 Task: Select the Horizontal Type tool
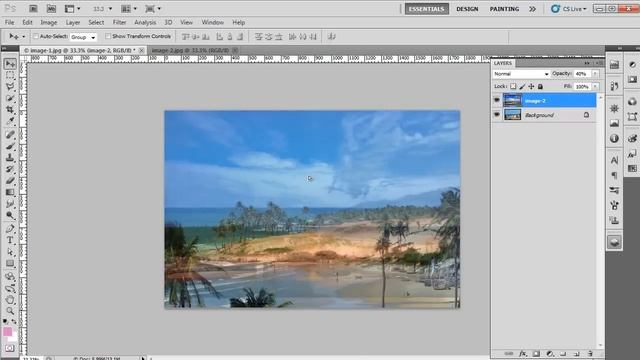[10, 240]
